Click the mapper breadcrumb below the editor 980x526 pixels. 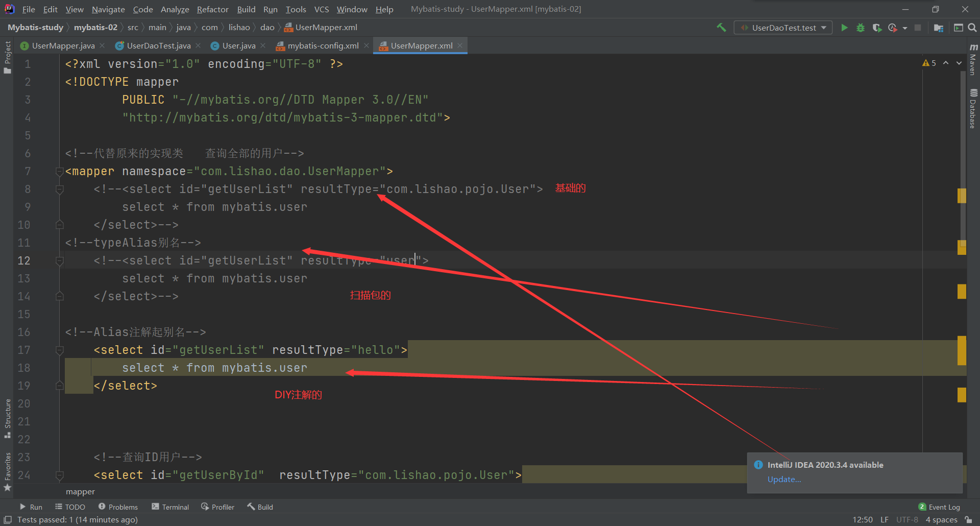coord(80,491)
